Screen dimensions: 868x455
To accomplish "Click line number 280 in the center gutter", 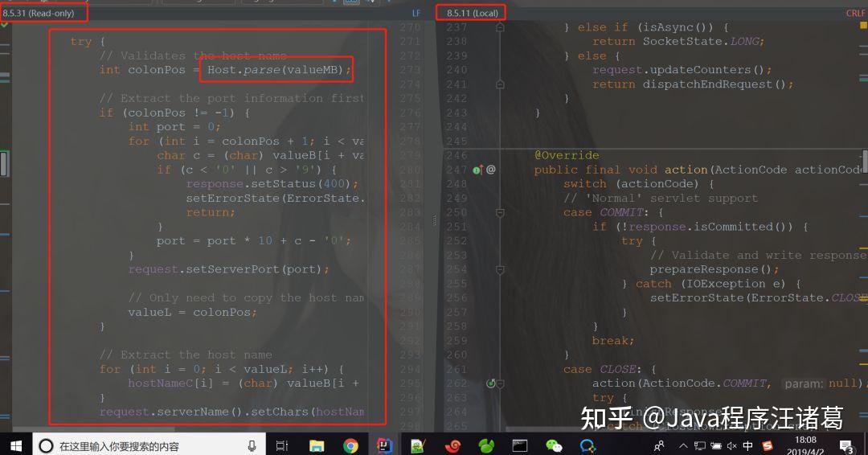I will [410, 170].
